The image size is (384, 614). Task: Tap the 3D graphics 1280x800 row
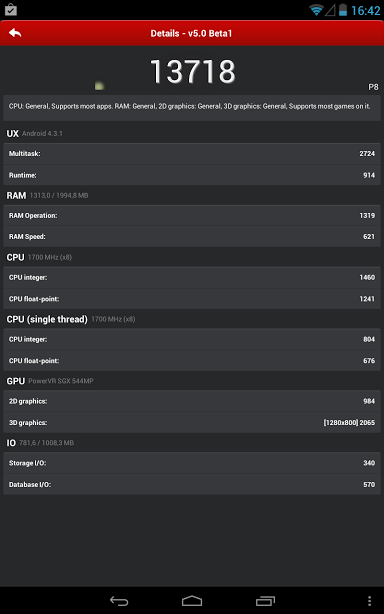(192, 423)
